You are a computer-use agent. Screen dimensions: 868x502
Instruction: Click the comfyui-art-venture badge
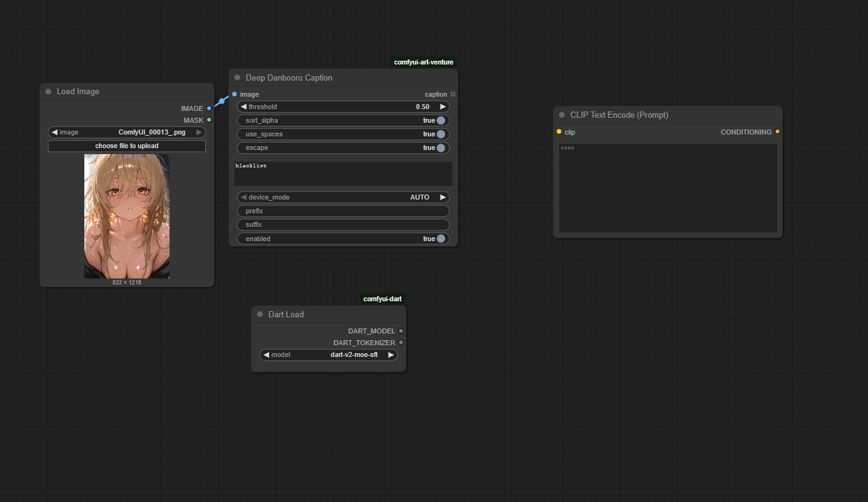pos(423,62)
